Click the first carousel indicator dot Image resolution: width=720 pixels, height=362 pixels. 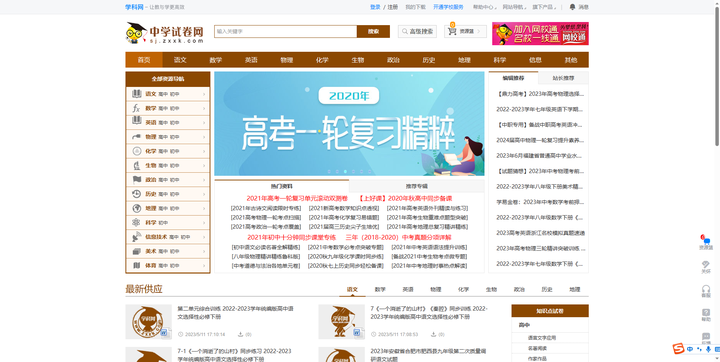tap(329, 171)
